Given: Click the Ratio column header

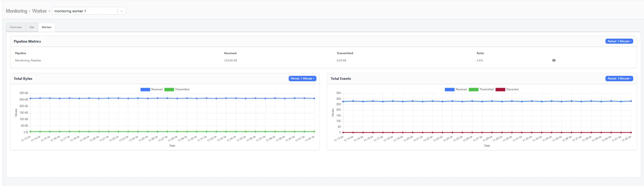Looking at the screenshot, I should click(x=480, y=53).
